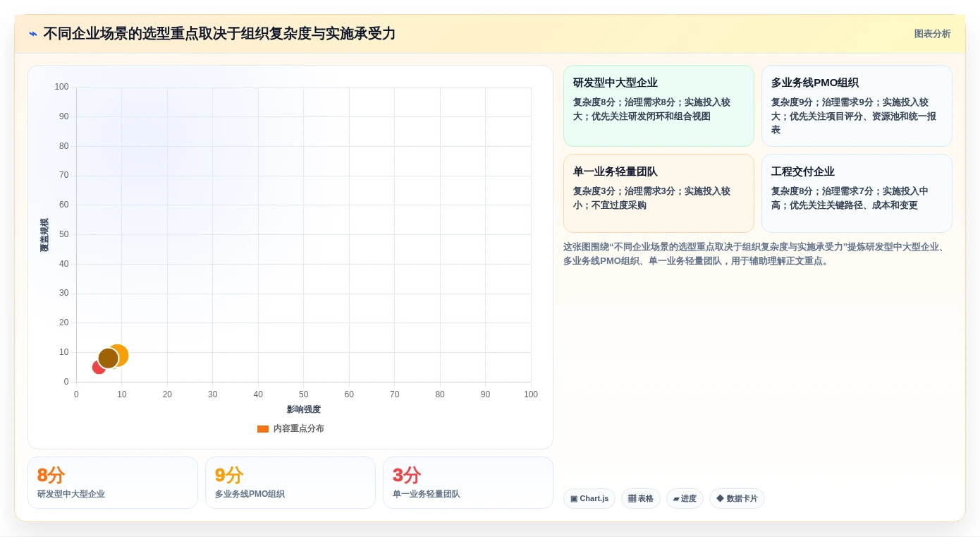Click the Chart.js tag chip
Image resolution: width=980 pixels, height=537 pixels.
pyautogui.click(x=589, y=498)
